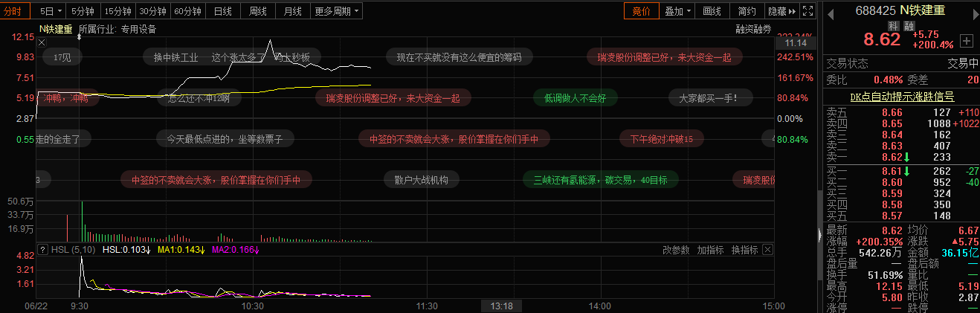Viewport: 980px width, 313px height.
Task: Expand the 更多周期 dropdown
Action: (336, 11)
